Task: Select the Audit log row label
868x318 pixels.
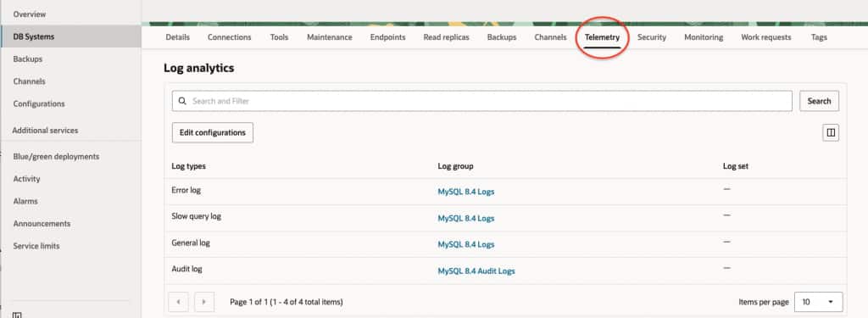Action: (186, 269)
